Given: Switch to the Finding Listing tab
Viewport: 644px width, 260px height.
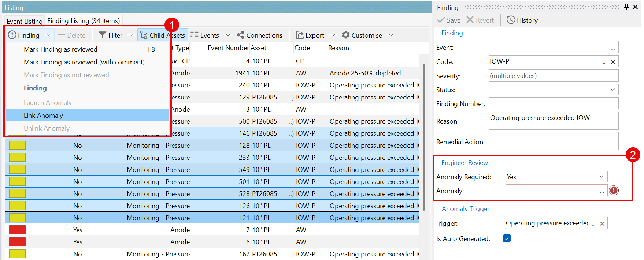Looking at the screenshot, I should tap(84, 21).
